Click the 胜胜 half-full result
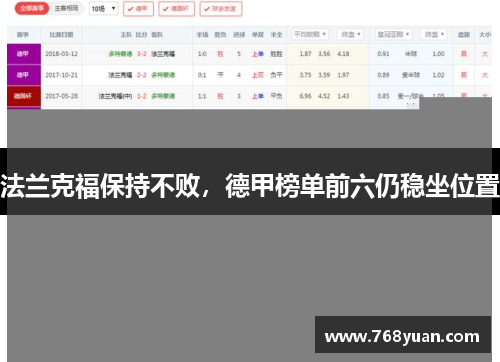Image resolution: width=500 pixels, height=362 pixels. coord(276,54)
